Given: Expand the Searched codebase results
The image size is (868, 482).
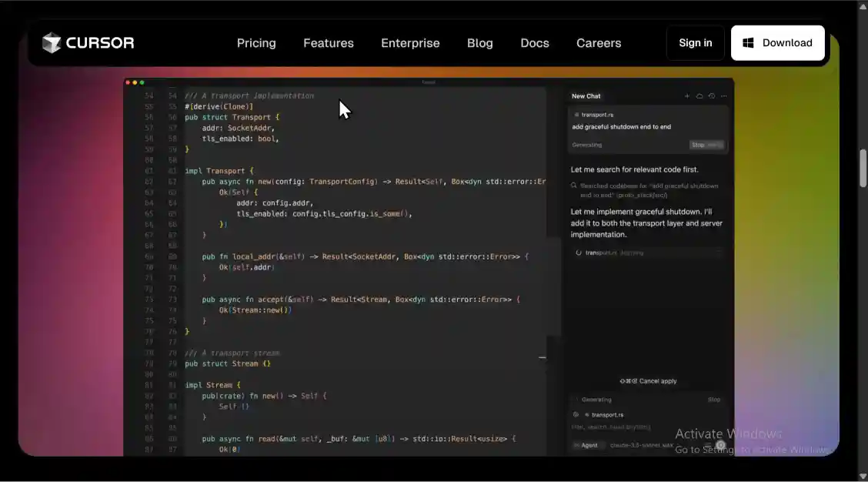Looking at the screenshot, I should click(646, 190).
